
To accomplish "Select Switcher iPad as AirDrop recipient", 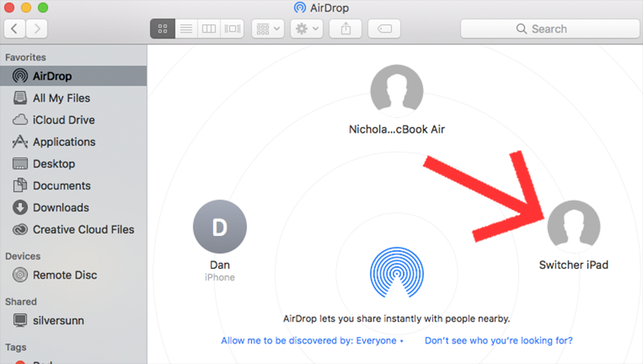I will (573, 225).
